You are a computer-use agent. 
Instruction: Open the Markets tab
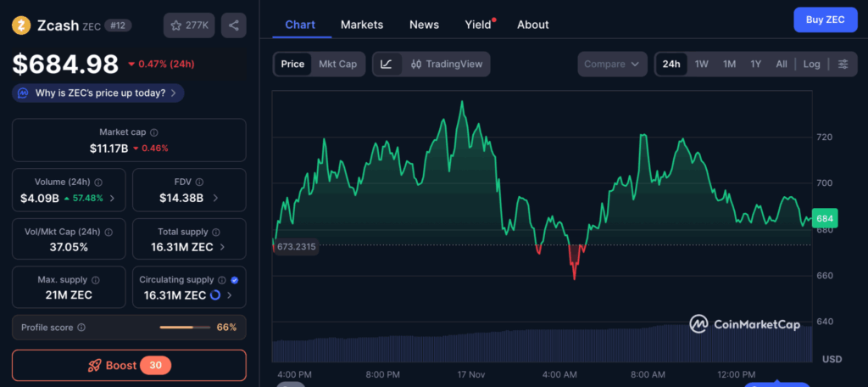click(362, 25)
